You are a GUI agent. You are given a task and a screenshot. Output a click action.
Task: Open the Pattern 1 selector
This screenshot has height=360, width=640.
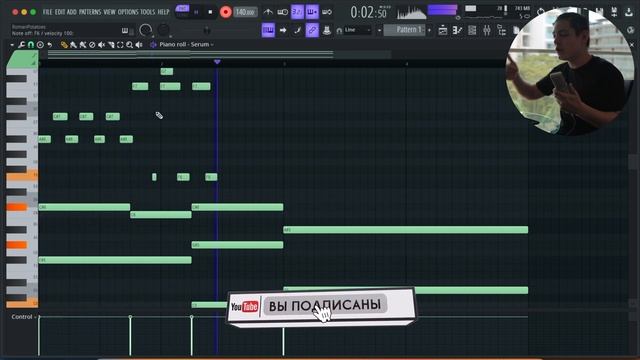coord(405,30)
